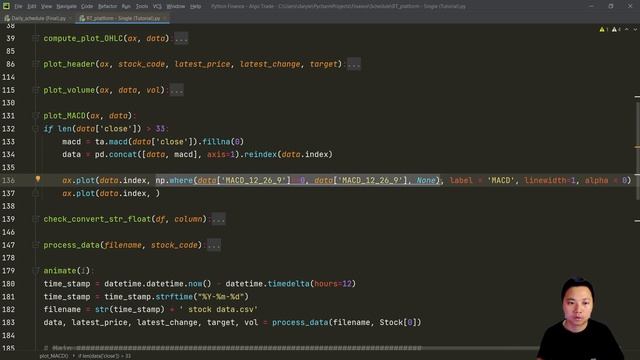The width and height of the screenshot is (640, 360).
Task: Click 'np.where' in line 136
Action: tap(174, 180)
